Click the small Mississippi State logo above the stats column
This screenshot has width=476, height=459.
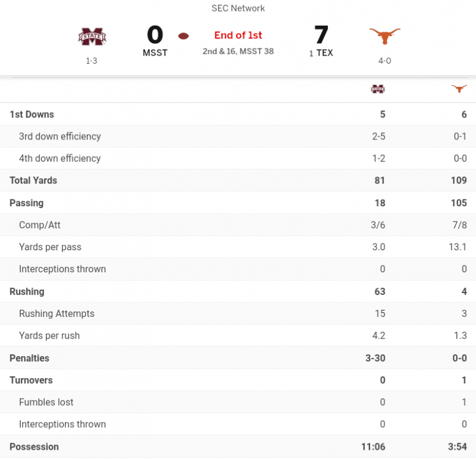point(378,89)
